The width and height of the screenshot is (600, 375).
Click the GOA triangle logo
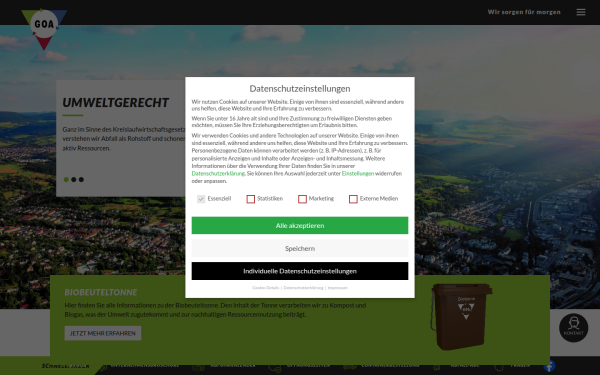(x=44, y=28)
